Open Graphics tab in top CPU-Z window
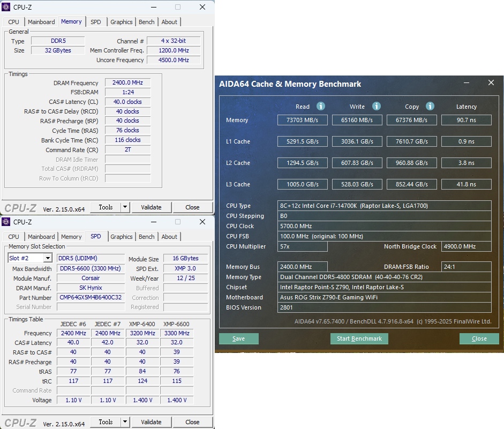The height and width of the screenshot is (429, 504). pyautogui.click(x=121, y=22)
